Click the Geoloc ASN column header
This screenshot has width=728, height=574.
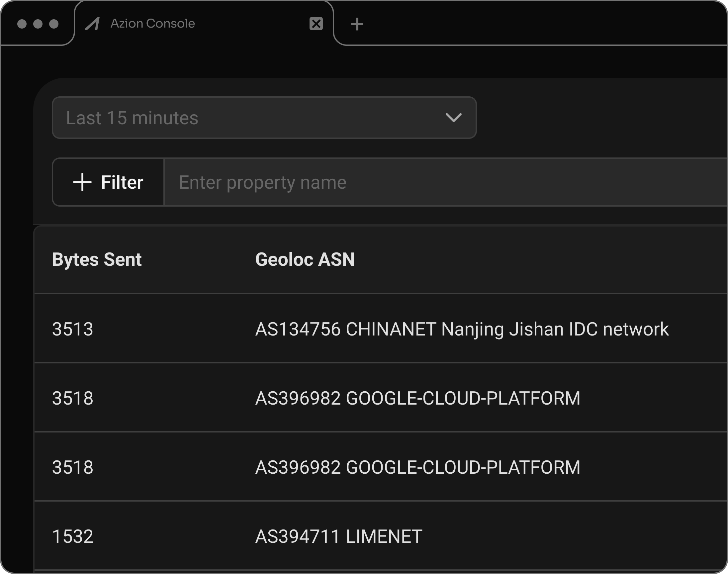305,259
